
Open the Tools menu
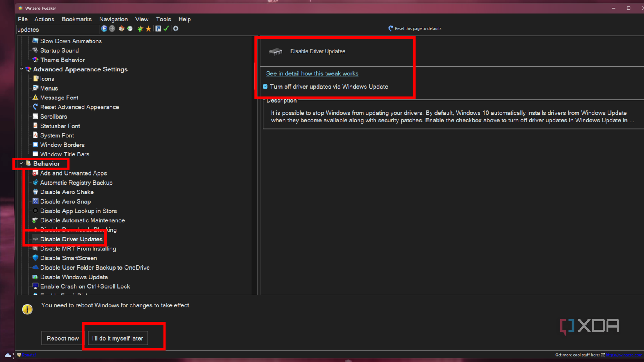pos(163,19)
